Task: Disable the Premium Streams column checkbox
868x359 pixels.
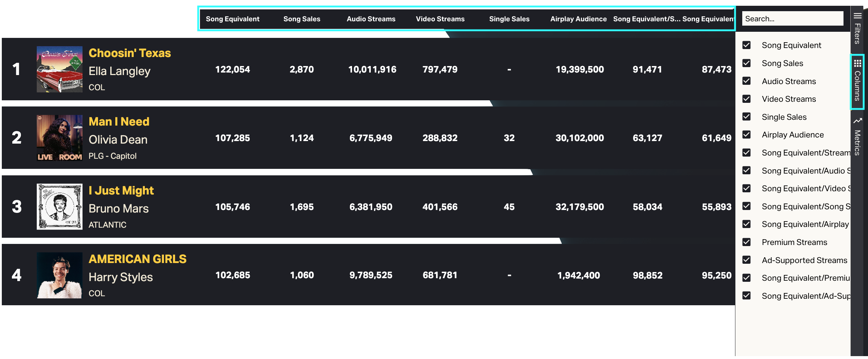Action: click(747, 242)
